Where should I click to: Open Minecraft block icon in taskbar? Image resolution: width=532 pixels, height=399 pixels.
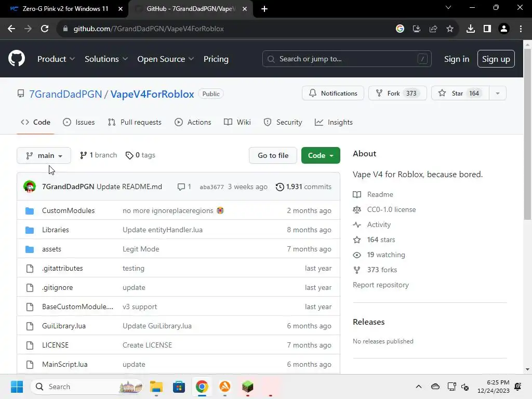[x=248, y=387]
